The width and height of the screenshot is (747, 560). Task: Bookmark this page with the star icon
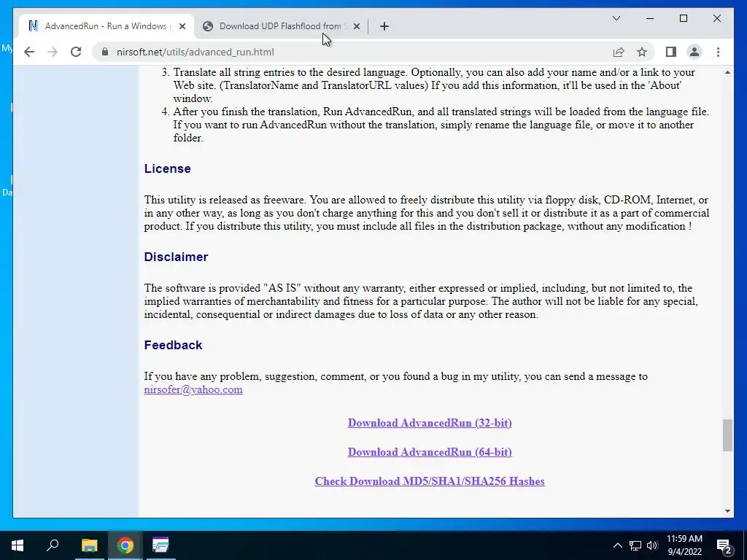(x=642, y=52)
